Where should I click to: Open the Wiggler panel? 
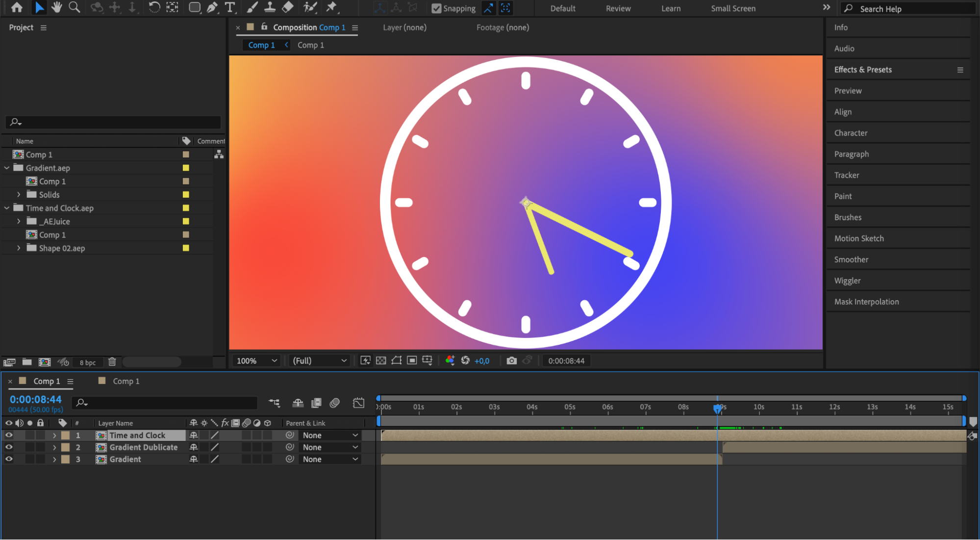click(847, 281)
